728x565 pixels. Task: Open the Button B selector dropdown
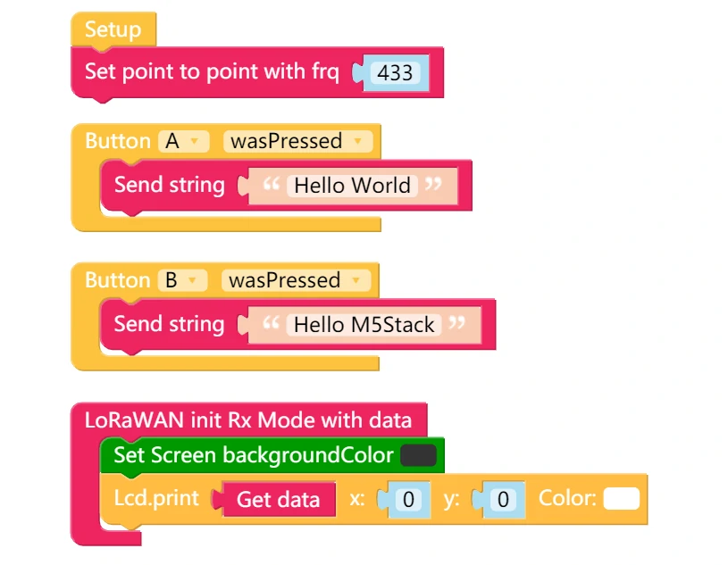[x=182, y=280]
